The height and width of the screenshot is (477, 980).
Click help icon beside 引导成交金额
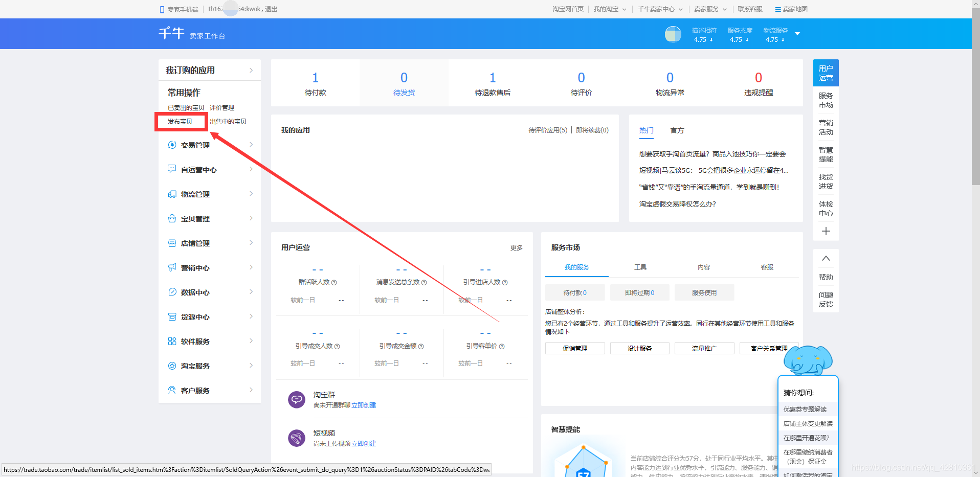[421, 347]
